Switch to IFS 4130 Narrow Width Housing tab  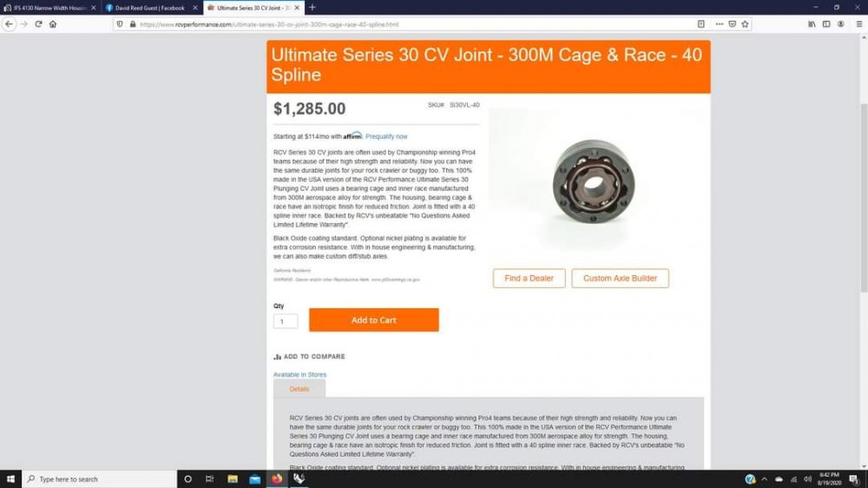pos(49,8)
